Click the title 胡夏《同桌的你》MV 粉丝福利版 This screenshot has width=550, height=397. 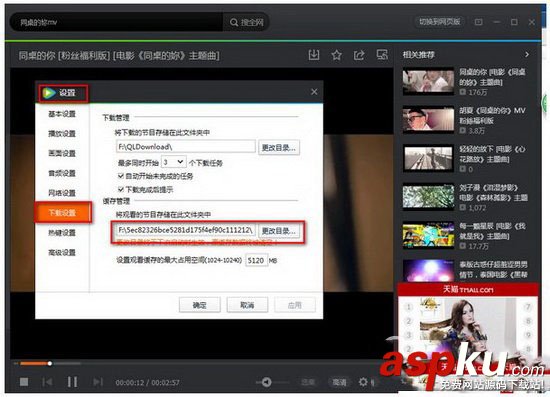[492, 115]
